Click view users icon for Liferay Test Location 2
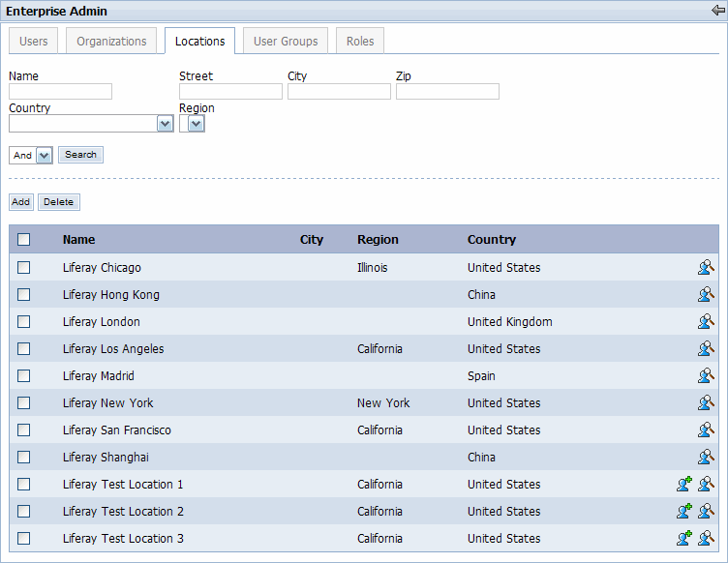Screen dimensions: 728x563 pos(705,512)
